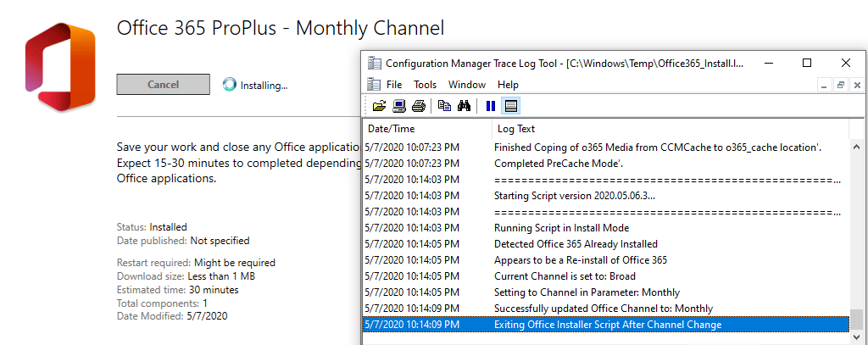Click the Open log file folder icon
Image resolution: width=868 pixels, height=345 pixels.
coord(379,106)
